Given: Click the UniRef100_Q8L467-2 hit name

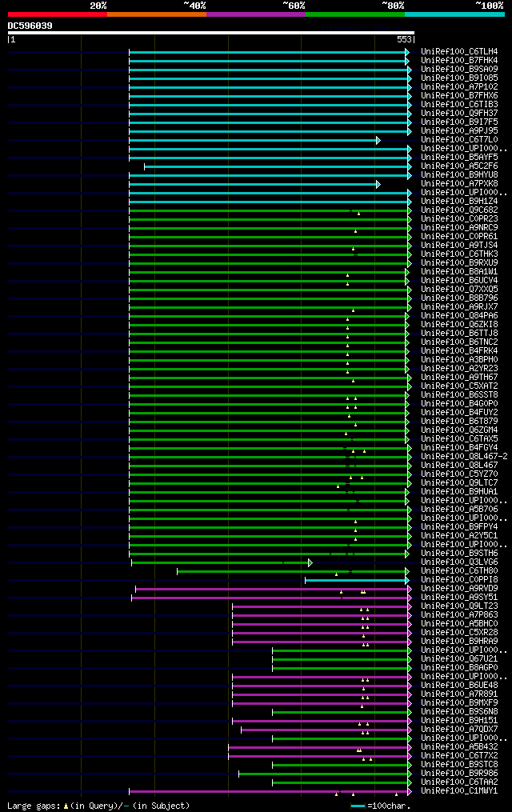Looking at the screenshot, I should click(464, 457).
